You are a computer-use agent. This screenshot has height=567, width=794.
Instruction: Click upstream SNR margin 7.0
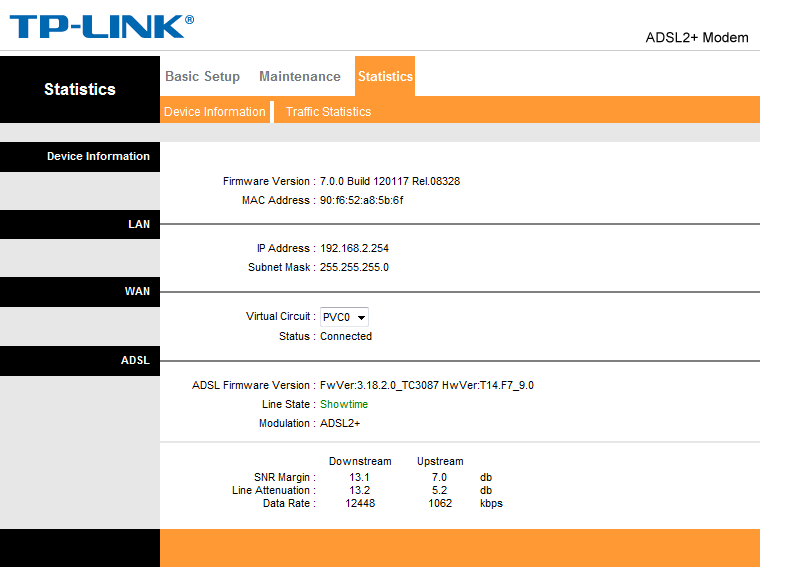click(x=440, y=477)
